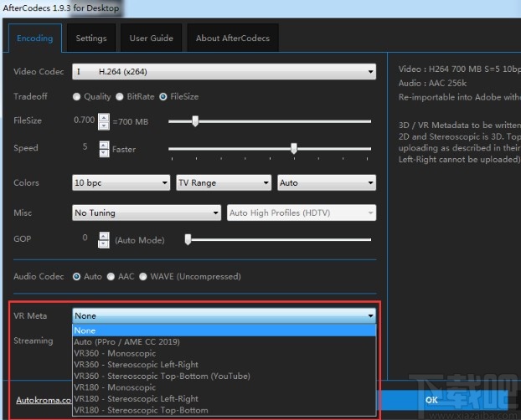
Task: Expand the Video Codec dropdown
Action: pos(224,73)
